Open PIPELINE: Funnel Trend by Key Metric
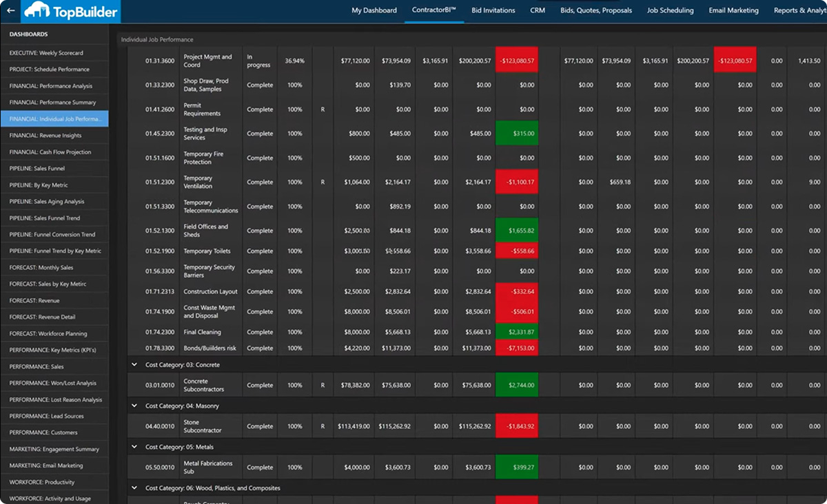This screenshot has height=504, width=827. pos(54,251)
